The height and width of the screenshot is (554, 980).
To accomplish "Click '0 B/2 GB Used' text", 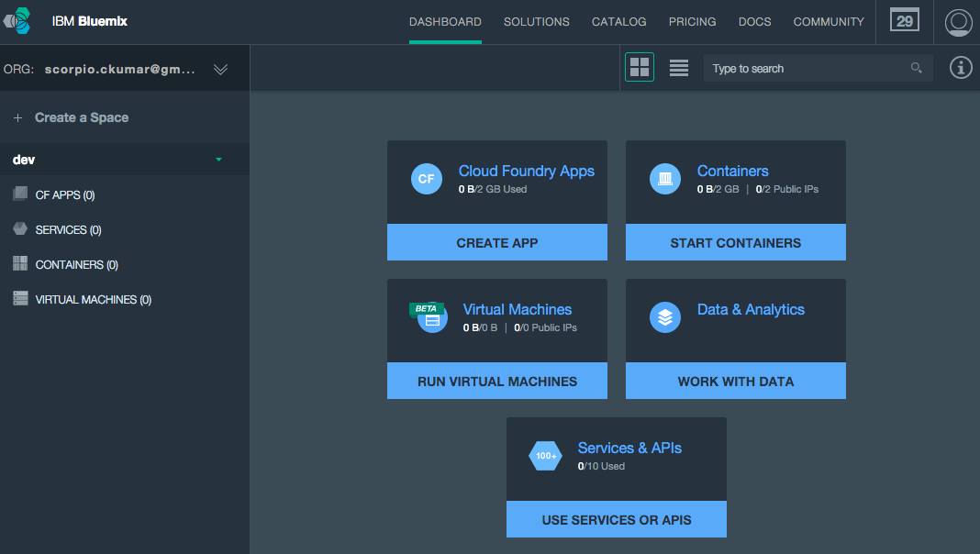I will 493,189.
